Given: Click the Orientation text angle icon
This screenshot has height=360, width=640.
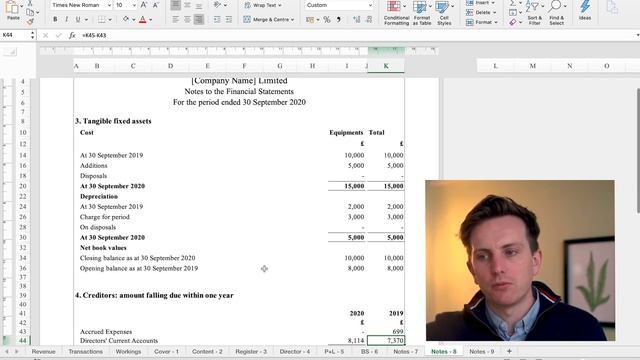Looking at the screenshot, I should (218, 5).
